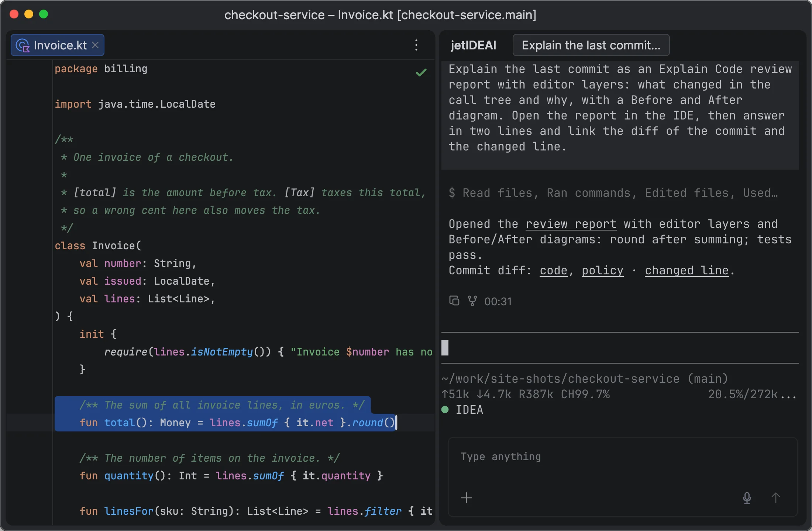Click the green inspection checkmark in the editor
This screenshot has height=531, width=812.
(421, 72)
